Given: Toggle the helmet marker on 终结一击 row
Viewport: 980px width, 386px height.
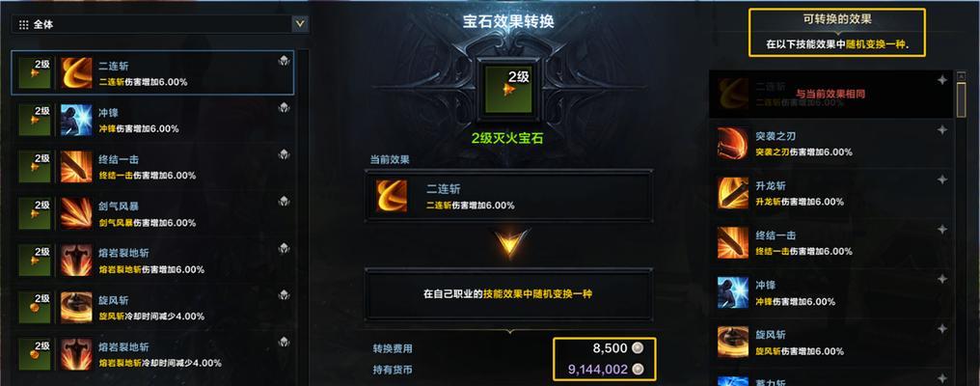Looking at the screenshot, I should pyautogui.click(x=285, y=154).
